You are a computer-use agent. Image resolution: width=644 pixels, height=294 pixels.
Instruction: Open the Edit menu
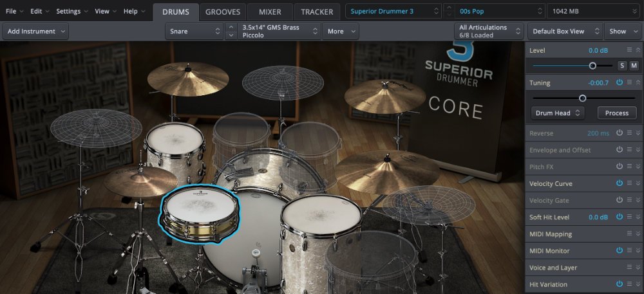(39, 11)
